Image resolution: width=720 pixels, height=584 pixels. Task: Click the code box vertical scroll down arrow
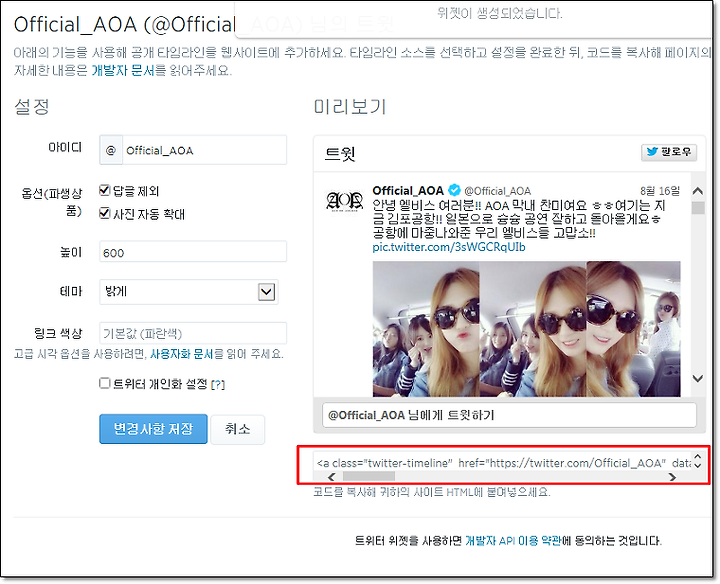pyautogui.click(x=698, y=466)
